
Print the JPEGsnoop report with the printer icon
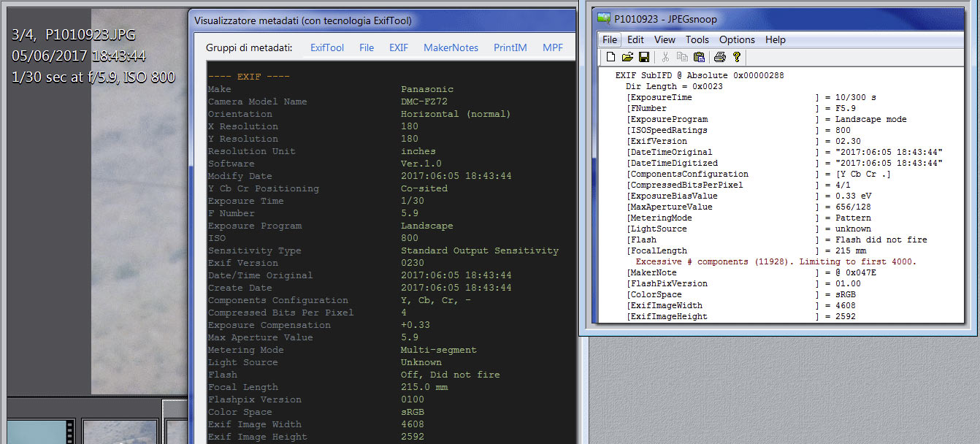(x=720, y=57)
